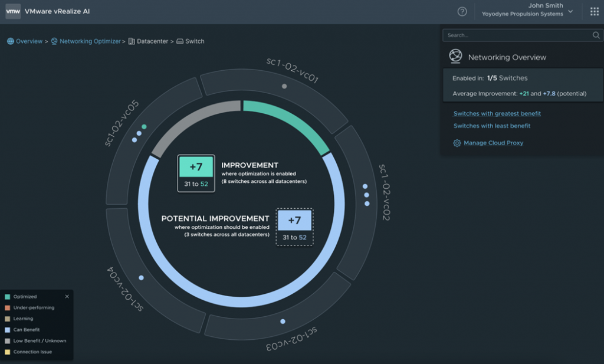Click the dashed +7 Potential Improvement box
Image resolution: width=604 pixels, height=364 pixels.
(x=295, y=227)
